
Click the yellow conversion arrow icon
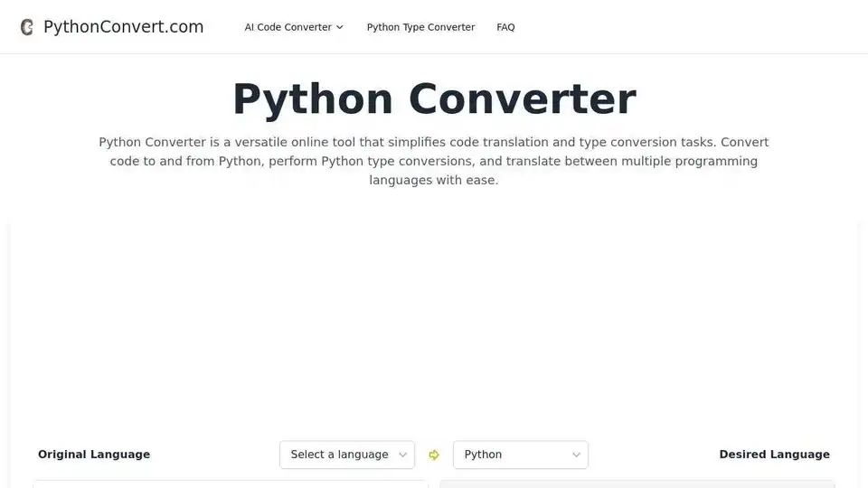(434, 455)
